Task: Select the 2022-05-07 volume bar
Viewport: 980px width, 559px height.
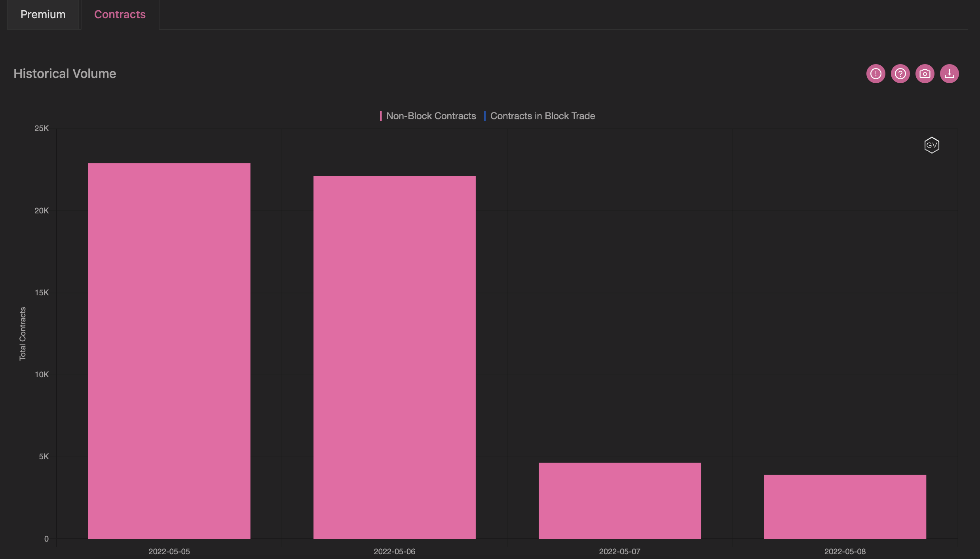Action: pyautogui.click(x=619, y=501)
